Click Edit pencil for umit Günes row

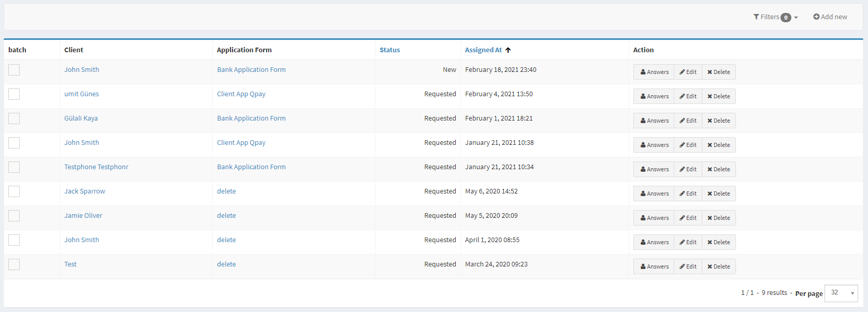coord(688,96)
